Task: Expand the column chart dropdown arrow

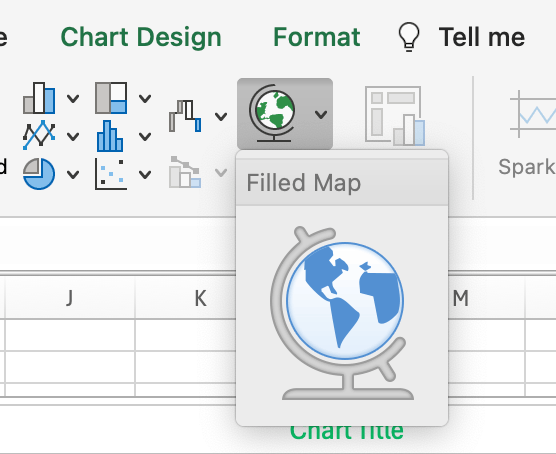Action: (73, 98)
